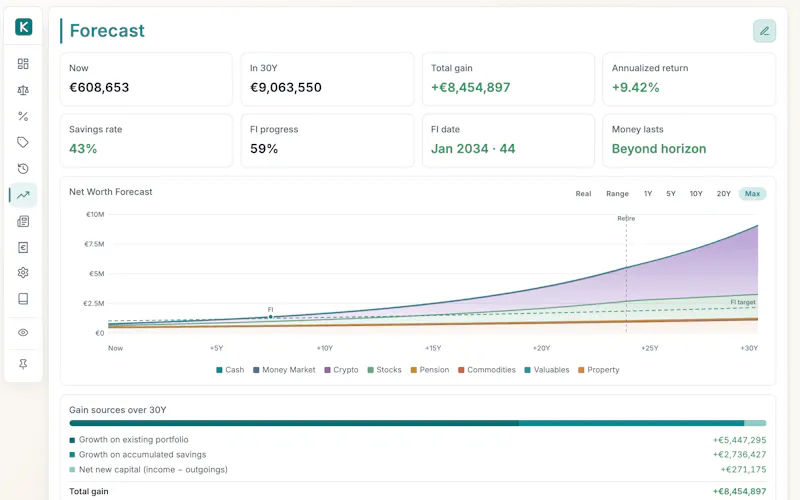The width and height of the screenshot is (800, 500).
Task: Open settings gear in sidebar
Action: 23,273
